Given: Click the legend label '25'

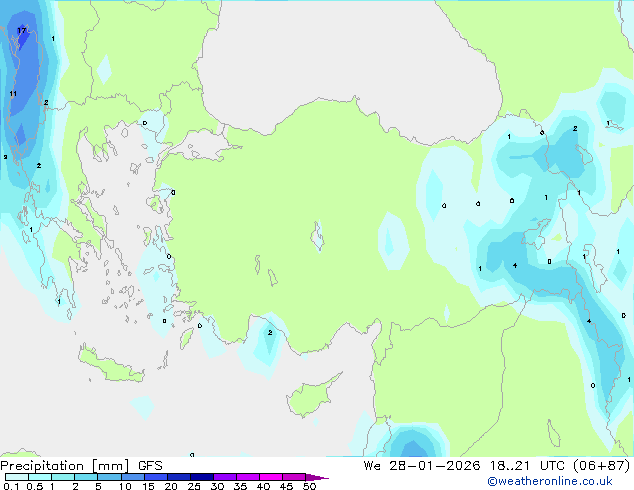Looking at the screenshot, I should [x=194, y=486].
